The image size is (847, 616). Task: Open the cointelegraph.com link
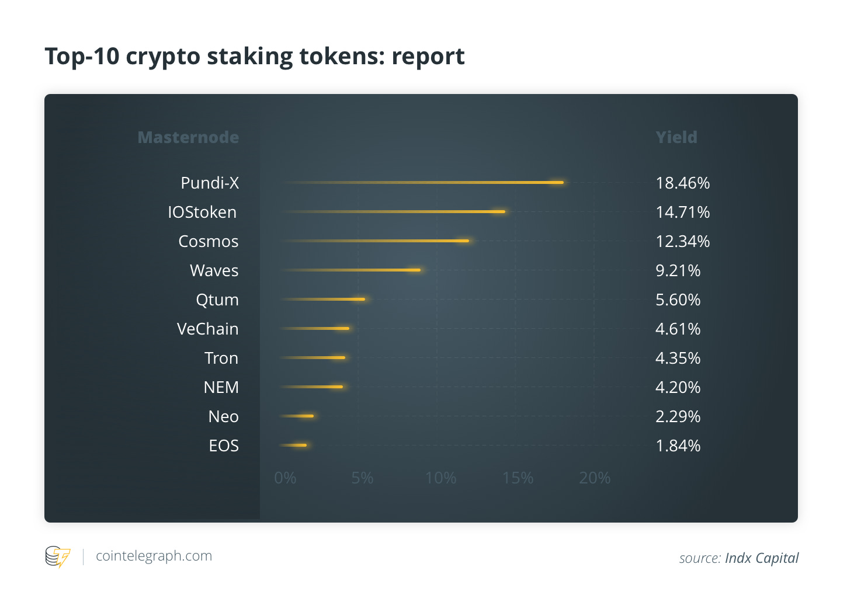[154, 556]
